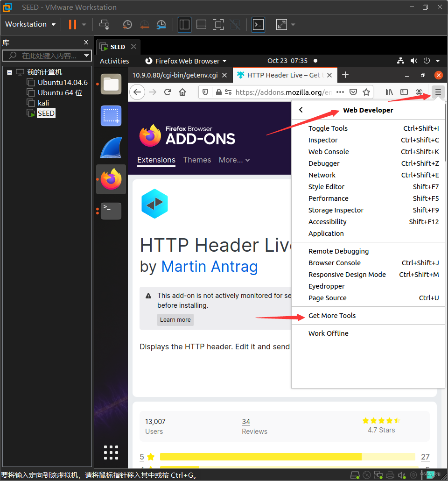Enter VMware full screen mode
This screenshot has width=448, height=481.
tap(218, 25)
